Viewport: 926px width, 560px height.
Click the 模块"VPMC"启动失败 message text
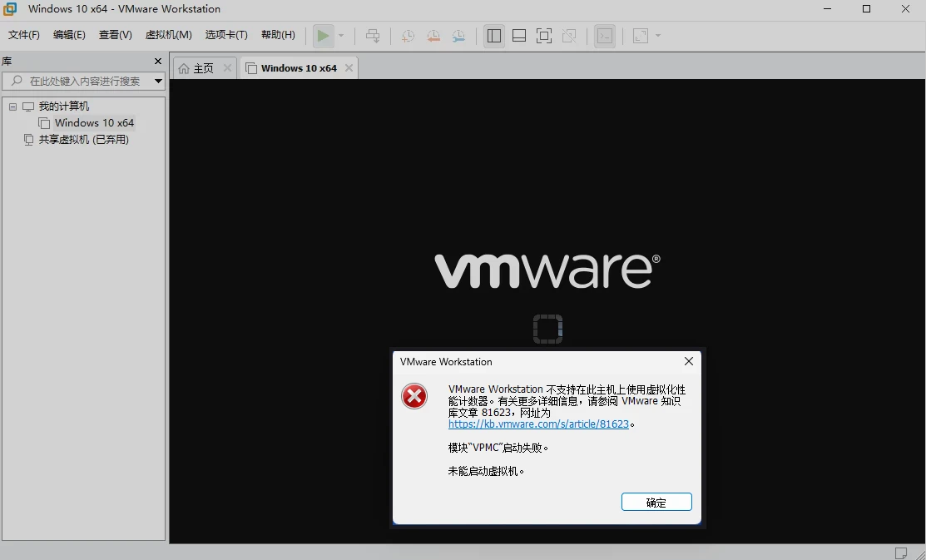click(x=498, y=447)
